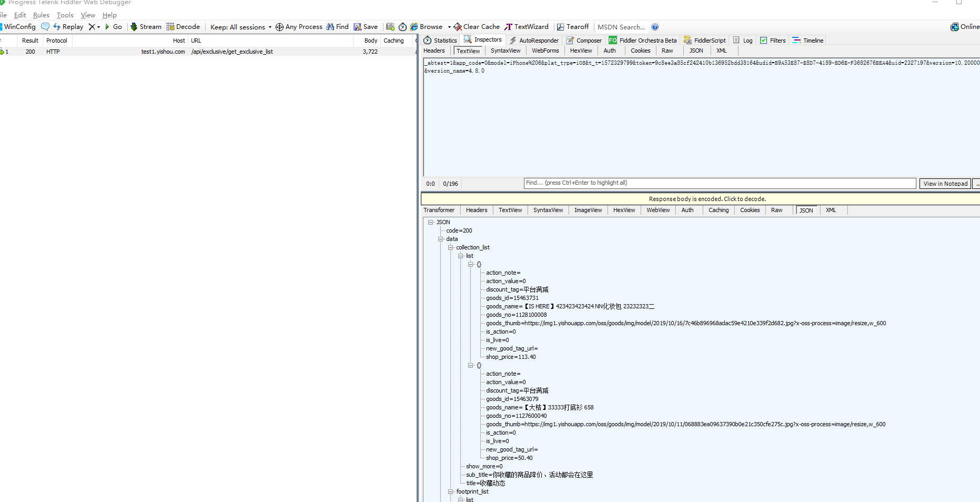Open response ImageView tab
The width and height of the screenshot is (980, 502).
[588, 210]
